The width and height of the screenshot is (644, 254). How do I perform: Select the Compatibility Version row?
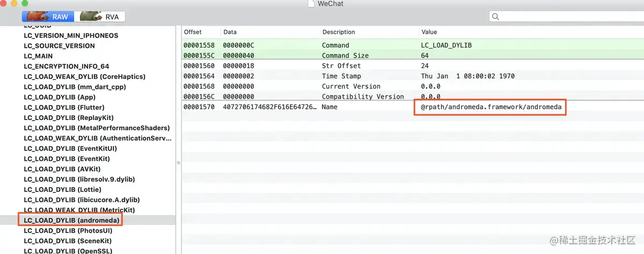point(413,96)
